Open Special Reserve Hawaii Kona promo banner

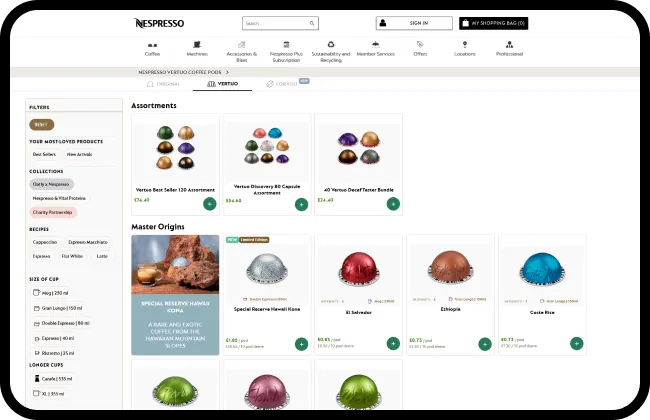coord(175,295)
